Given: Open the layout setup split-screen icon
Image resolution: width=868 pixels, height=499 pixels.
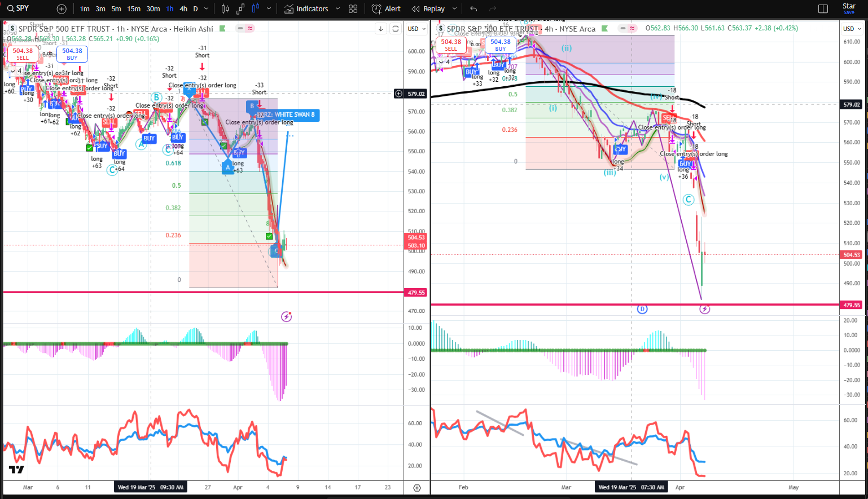Looking at the screenshot, I should click(x=823, y=9).
